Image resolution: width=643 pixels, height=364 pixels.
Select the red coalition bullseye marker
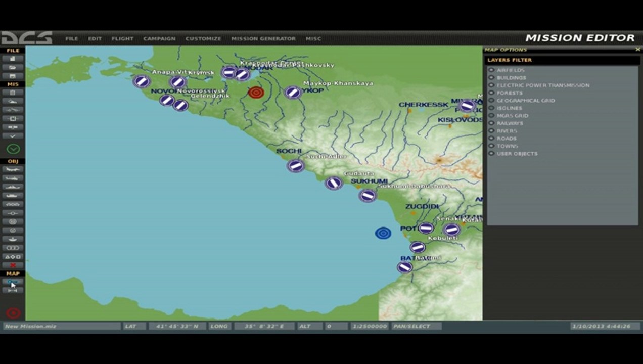[x=256, y=93]
